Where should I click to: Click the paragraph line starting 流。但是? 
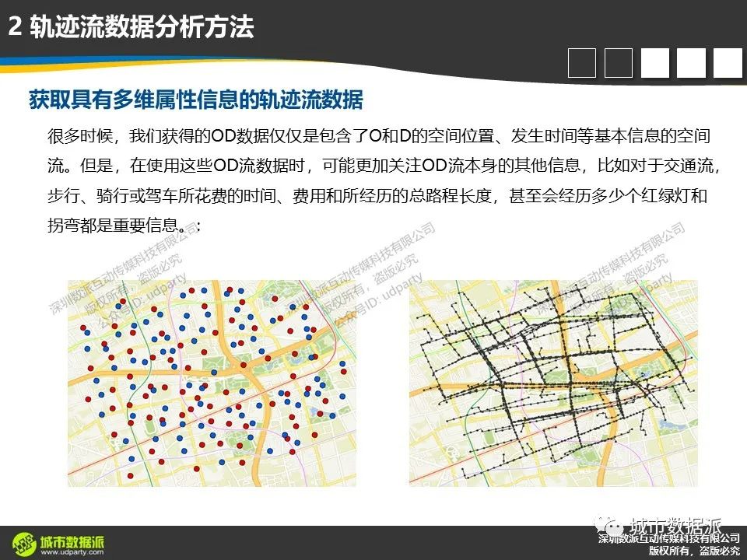(x=384, y=166)
